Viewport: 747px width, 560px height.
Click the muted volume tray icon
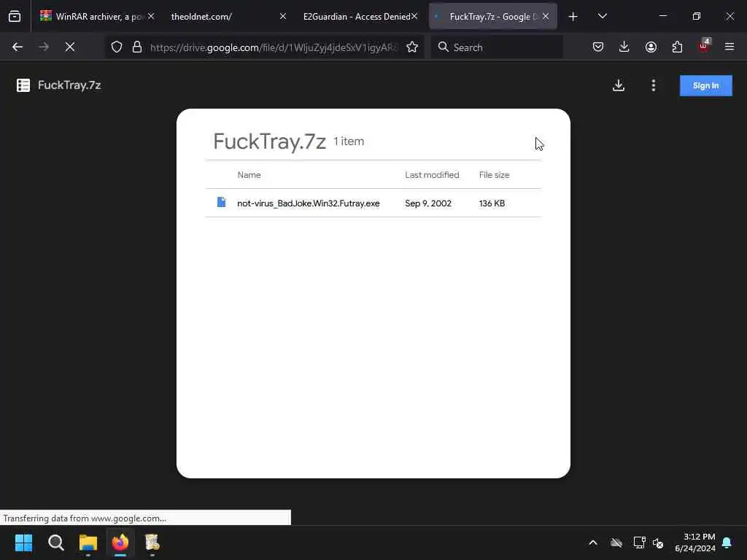pos(659,542)
